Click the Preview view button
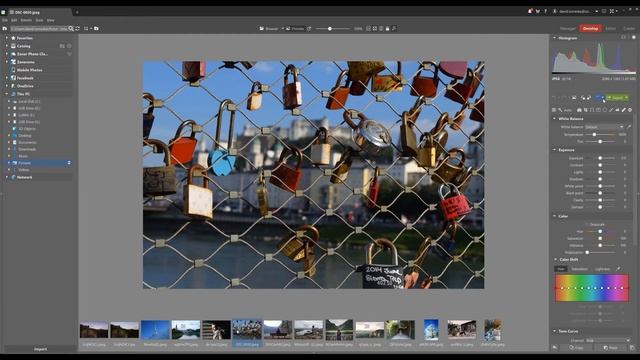 pos(295,29)
